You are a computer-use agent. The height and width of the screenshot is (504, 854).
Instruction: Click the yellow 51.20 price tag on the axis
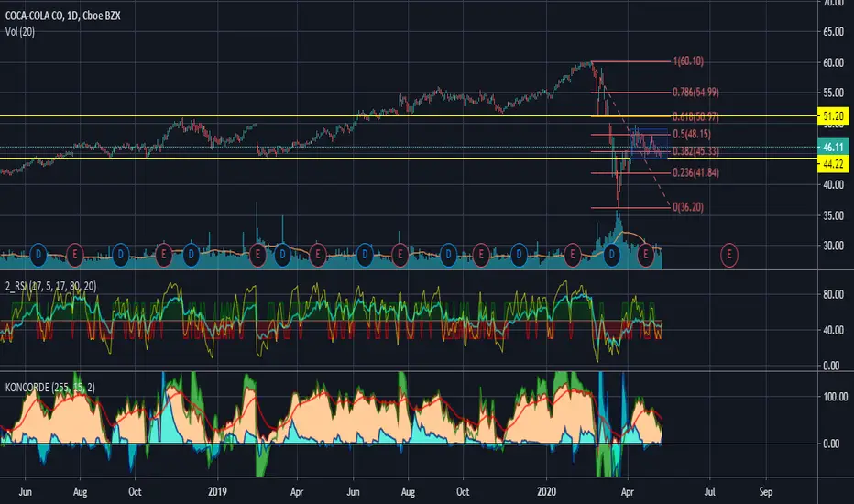point(833,116)
